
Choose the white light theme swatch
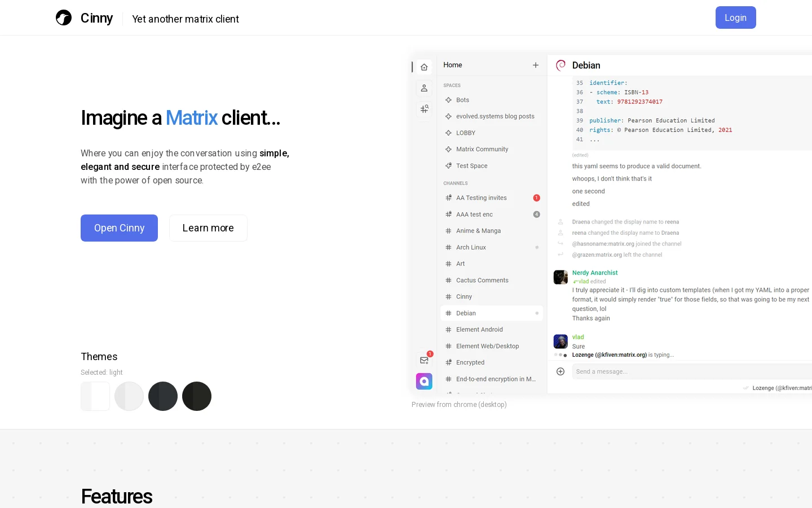tap(95, 396)
